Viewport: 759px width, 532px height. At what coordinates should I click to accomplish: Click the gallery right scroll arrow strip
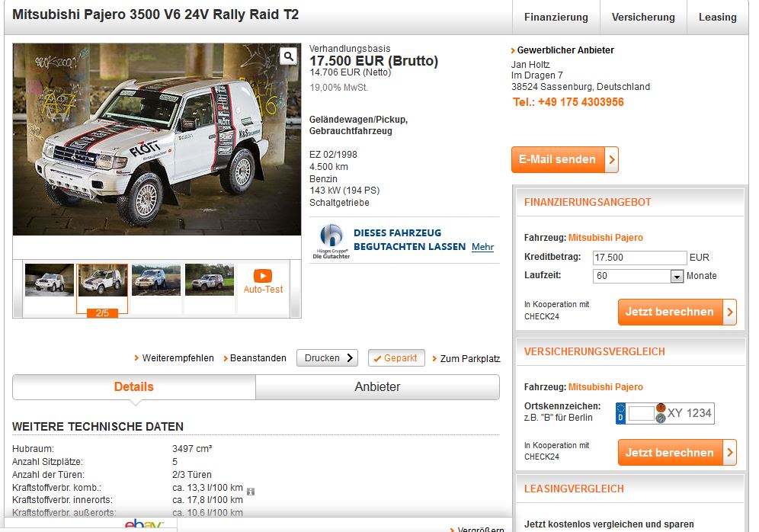(x=295, y=289)
